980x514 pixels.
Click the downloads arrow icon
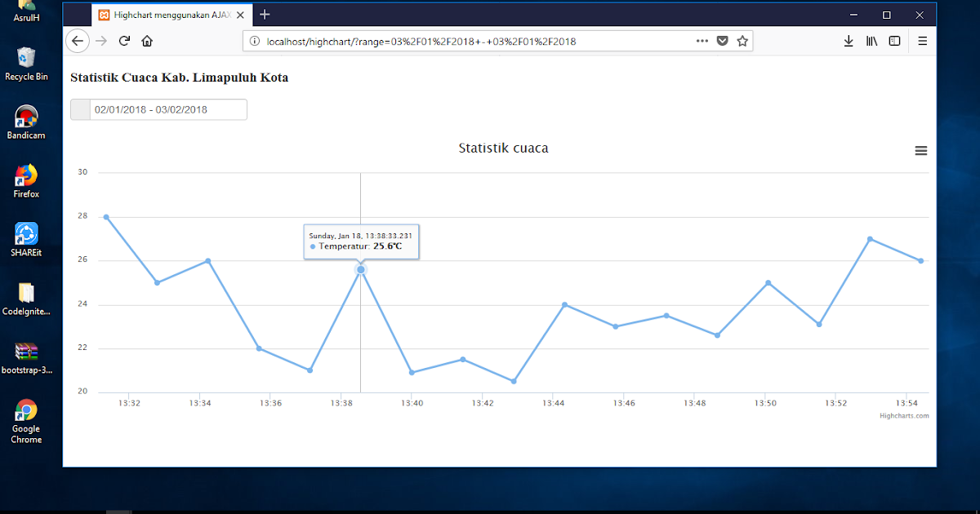point(849,40)
